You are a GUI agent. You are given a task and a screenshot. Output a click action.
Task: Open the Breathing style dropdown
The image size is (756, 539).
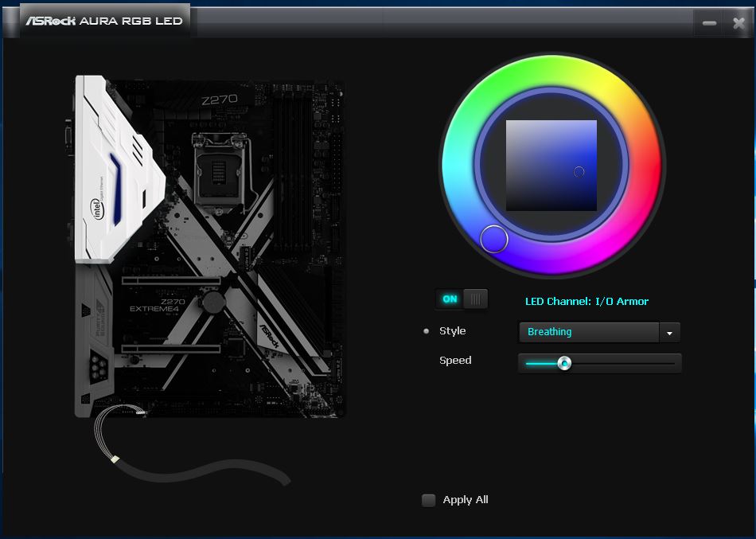pyautogui.click(x=599, y=332)
